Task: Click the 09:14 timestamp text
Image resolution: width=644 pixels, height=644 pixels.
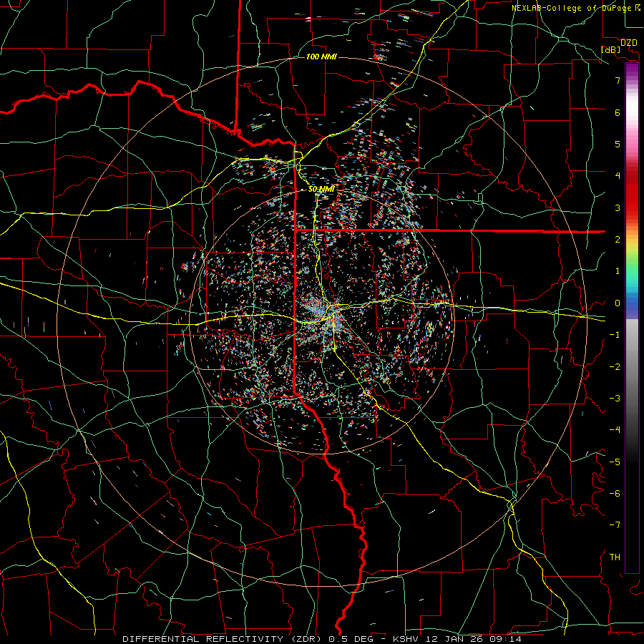Action: [x=504, y=639]
